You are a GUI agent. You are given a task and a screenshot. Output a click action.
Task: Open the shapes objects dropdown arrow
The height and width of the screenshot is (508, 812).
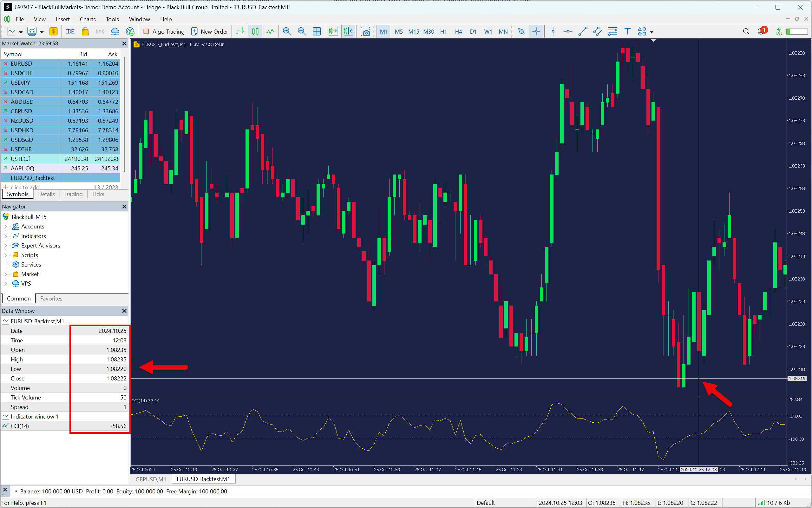coord(652,32)
